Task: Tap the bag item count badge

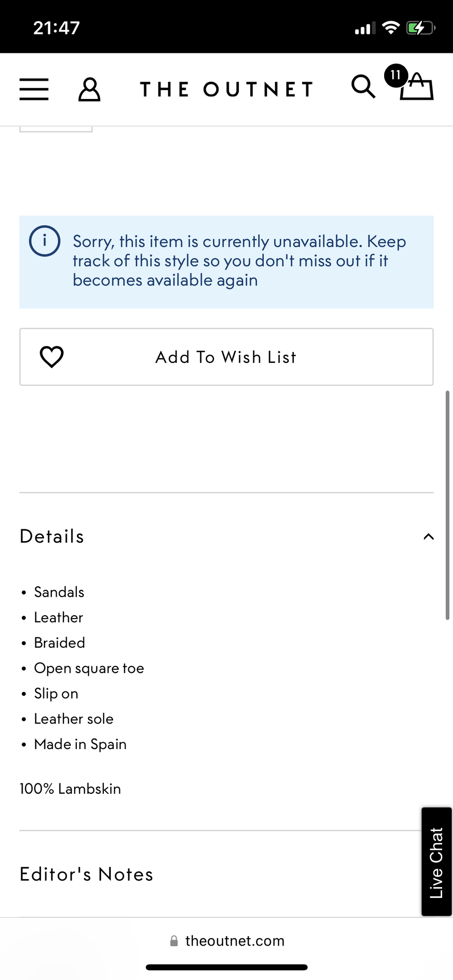Action: click(x=395, y=75)
